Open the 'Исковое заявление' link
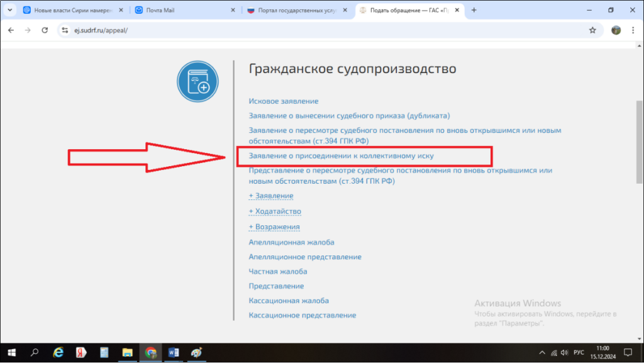Image resolution: width=644 pixels, height=363 pixels. pos(284,101)
